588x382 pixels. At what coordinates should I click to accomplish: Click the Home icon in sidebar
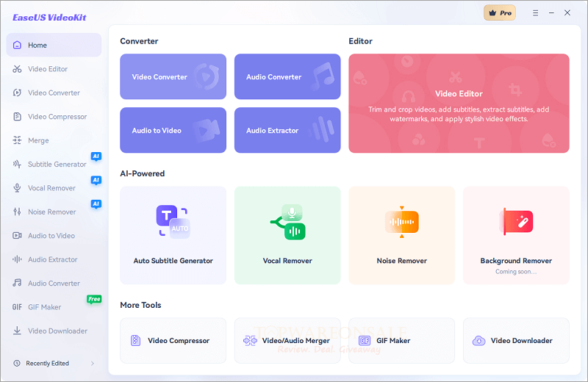pos(17,45)
